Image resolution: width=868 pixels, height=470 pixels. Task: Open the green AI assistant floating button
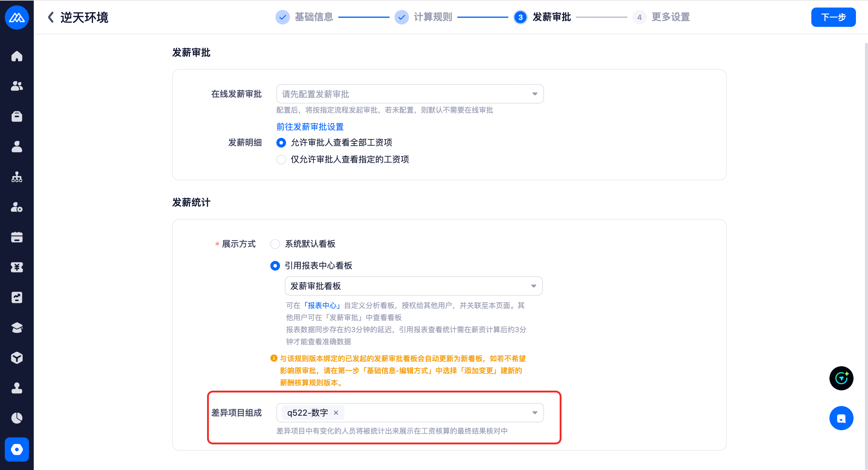[x=841, y=378]
